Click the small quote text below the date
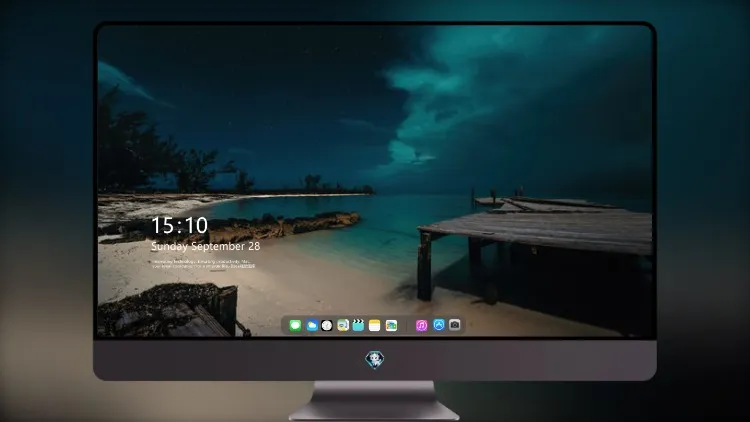This screenshot has height=422, width=750. click(x=204, y=264)
